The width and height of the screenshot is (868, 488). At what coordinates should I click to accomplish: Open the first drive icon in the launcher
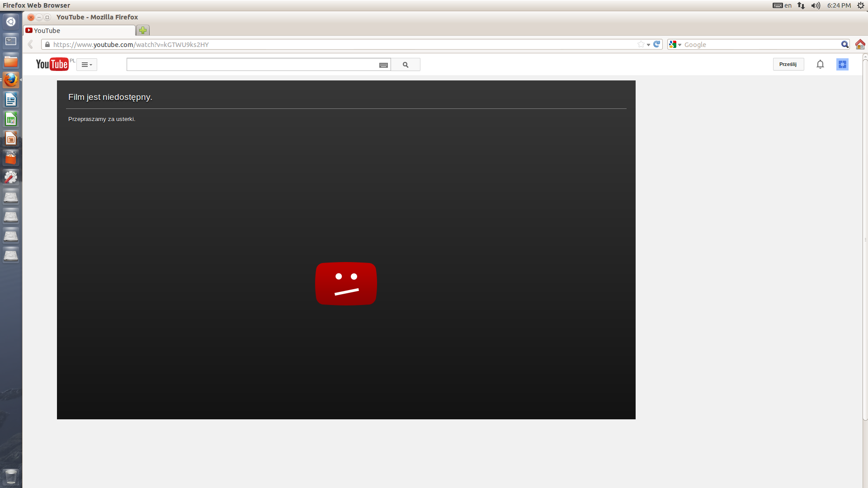pyautogui.click(x=11, y=197)
